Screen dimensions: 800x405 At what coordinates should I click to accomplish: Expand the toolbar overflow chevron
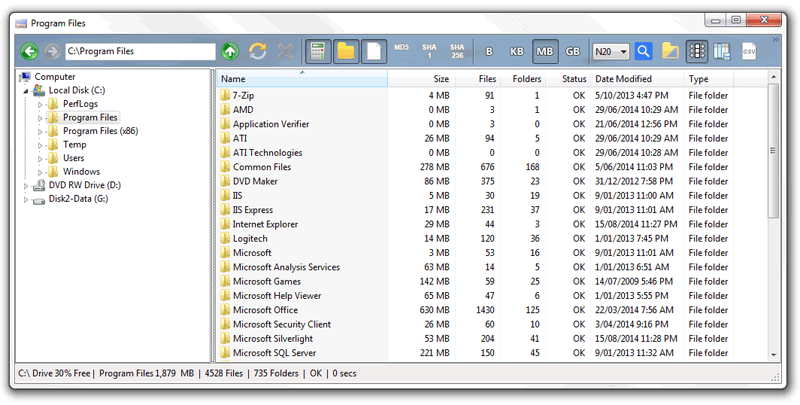tap(776, 39)
